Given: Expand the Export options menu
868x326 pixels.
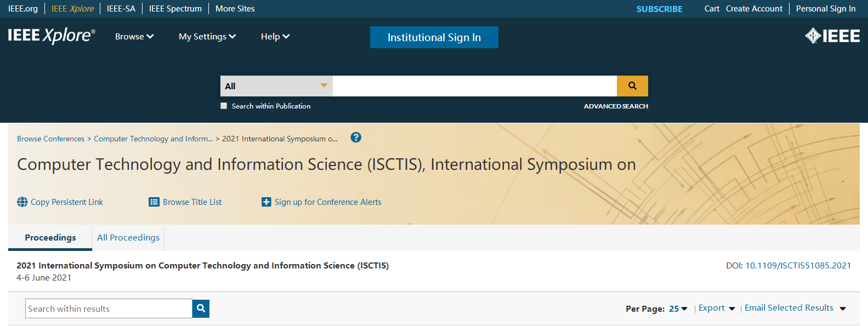Looking at the screenshot, I should pos(717,308).
